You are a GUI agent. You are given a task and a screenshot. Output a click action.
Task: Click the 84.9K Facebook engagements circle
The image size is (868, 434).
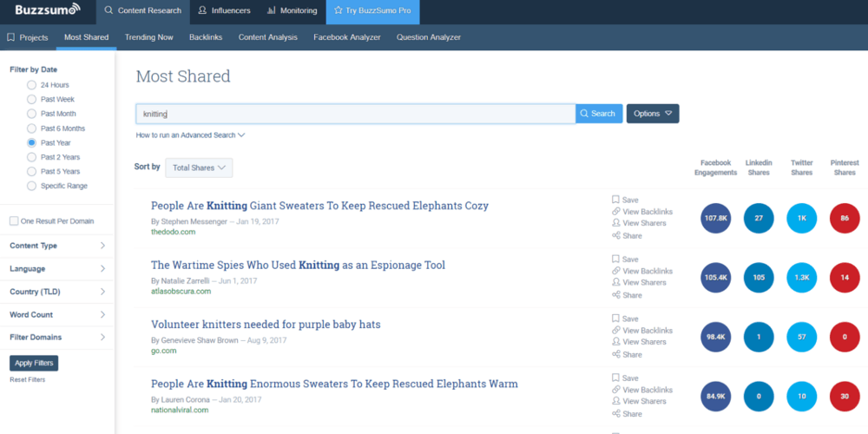[x=716, y=397]
